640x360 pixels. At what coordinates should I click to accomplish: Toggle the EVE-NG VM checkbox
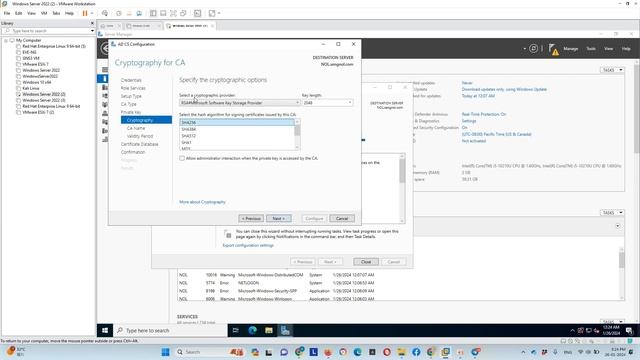tap(18, 52)
